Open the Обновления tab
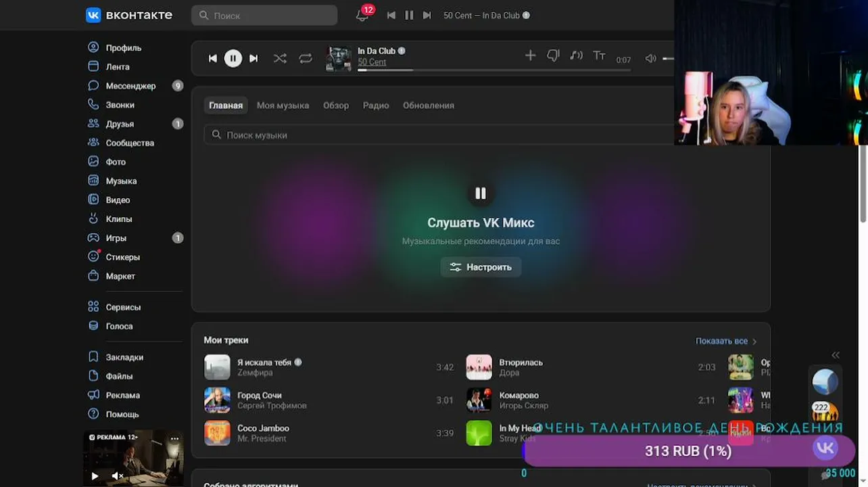Image resolution: width=868 pixels, height=487 pixels. pyautogui.click(x=429, y=106)
